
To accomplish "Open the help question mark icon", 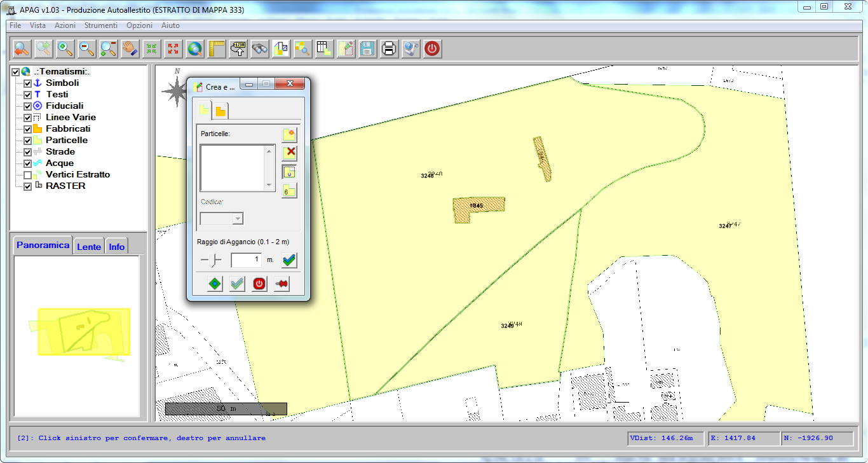I will (411, 48).
